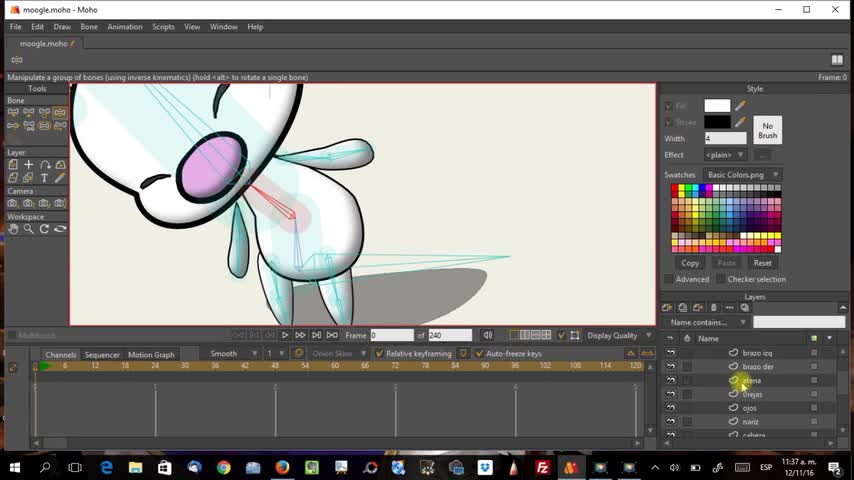
Task: Select the Eyedropper tool in Layer tools
Action: (x=60, y=178)
